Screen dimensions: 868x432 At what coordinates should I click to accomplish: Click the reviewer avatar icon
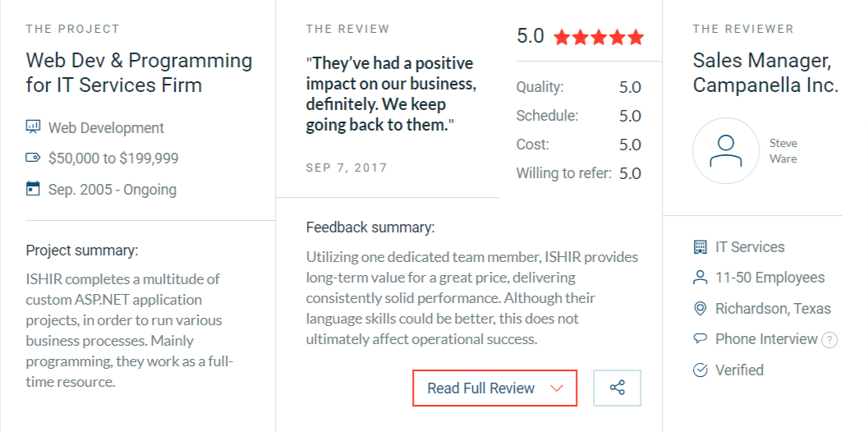[x=725, y=150]
